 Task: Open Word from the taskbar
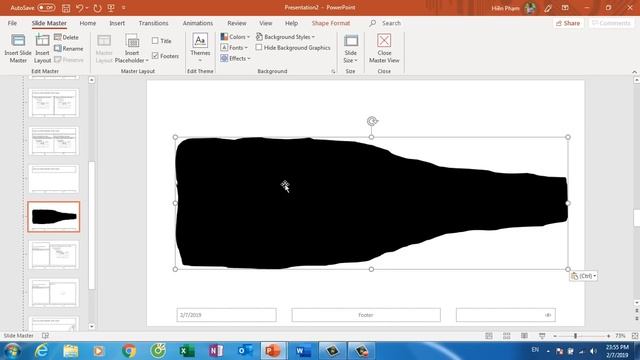[302, 351]
